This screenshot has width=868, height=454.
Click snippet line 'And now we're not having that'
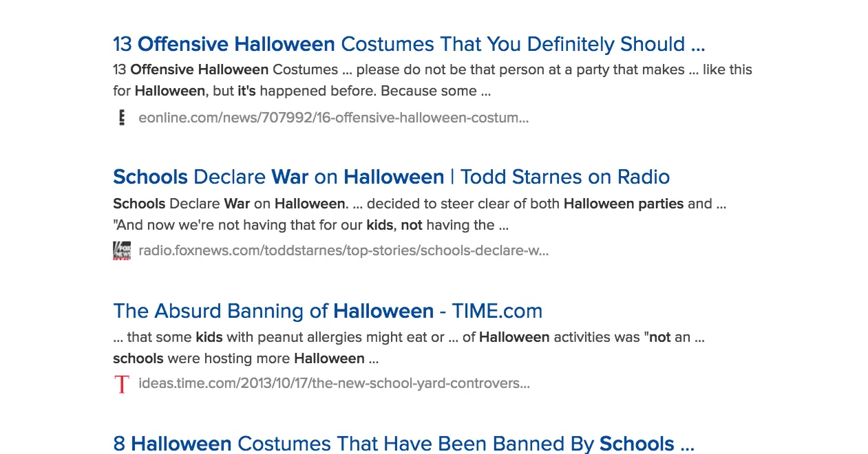(x=310, y=225)
